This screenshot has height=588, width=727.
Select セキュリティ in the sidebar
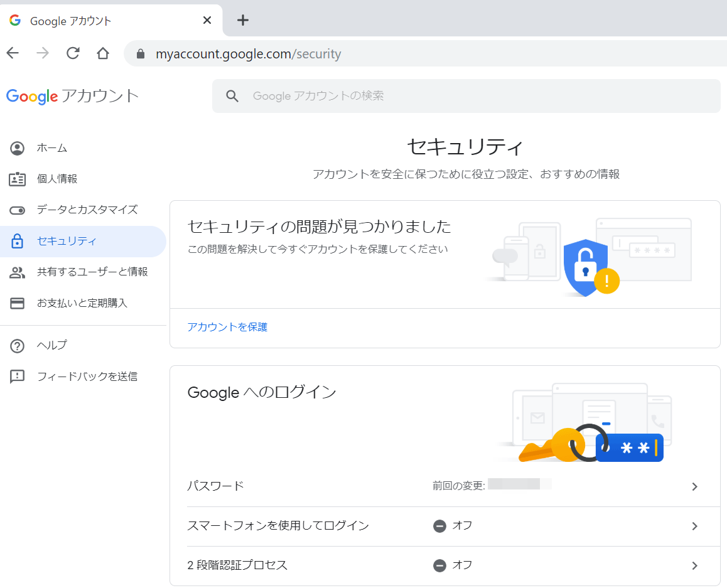83,242
